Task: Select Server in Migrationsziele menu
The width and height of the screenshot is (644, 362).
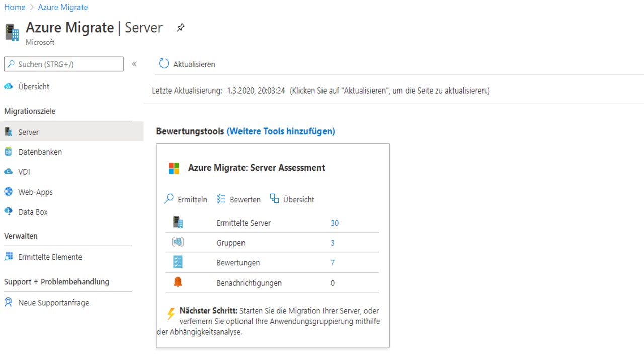Action: coord(71,132)
